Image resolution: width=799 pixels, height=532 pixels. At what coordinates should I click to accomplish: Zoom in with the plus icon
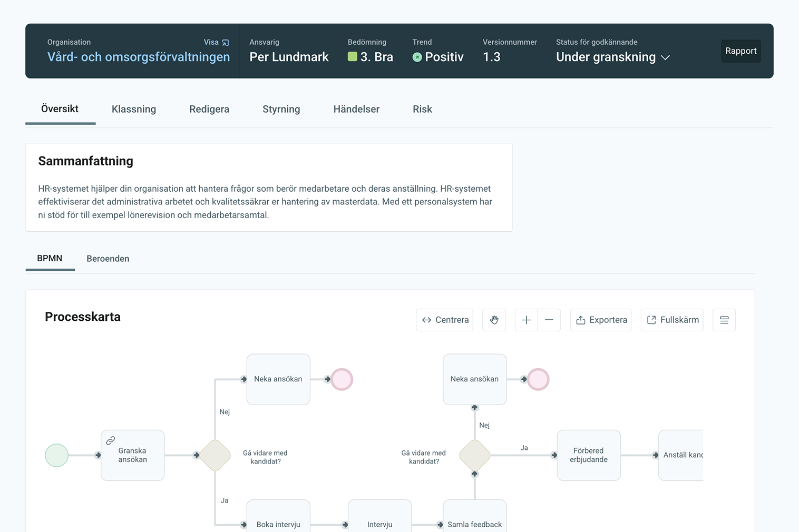click(x=526, y=320)
